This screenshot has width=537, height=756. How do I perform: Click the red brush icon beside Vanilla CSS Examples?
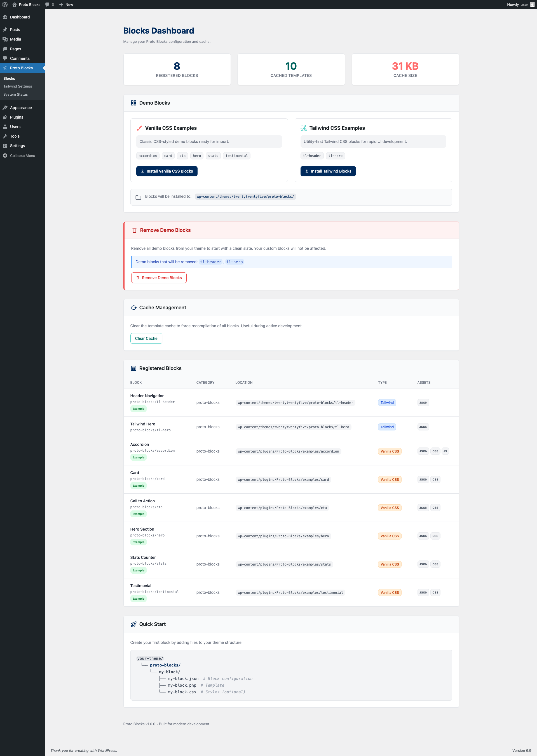tap(140, 128)
